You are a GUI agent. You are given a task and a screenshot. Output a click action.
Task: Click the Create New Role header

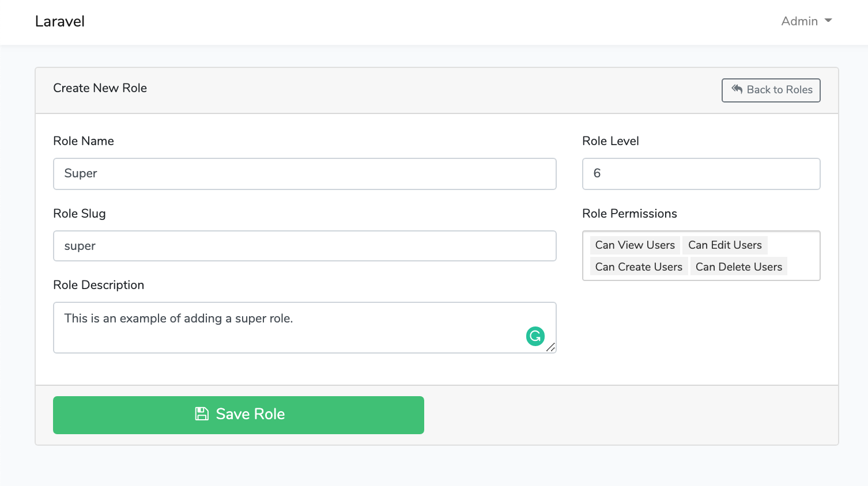coord(100,88)
